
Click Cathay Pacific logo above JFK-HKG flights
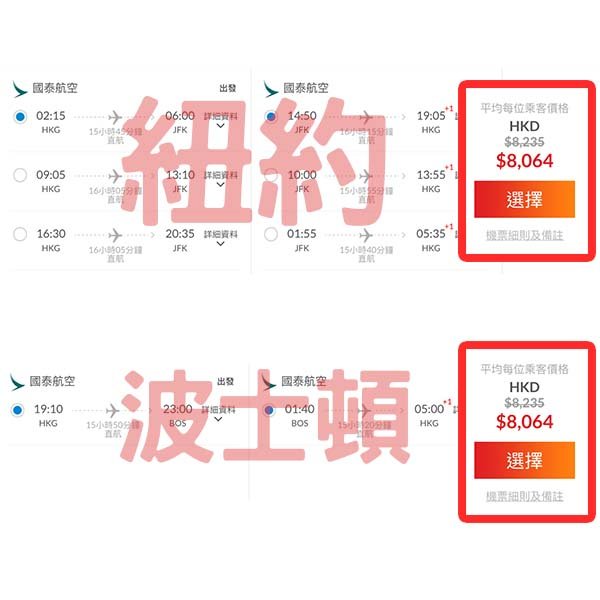coord(271,89)
